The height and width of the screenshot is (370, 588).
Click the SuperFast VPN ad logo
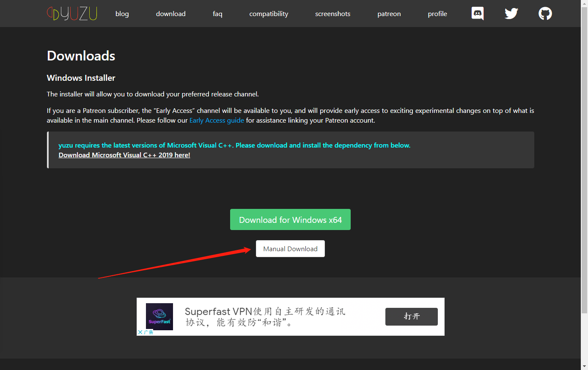pos(159,316)
